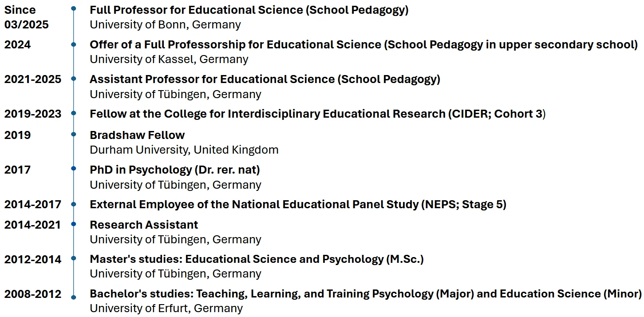Click the Full Professor for Educational Science heading

click(249, 10)
